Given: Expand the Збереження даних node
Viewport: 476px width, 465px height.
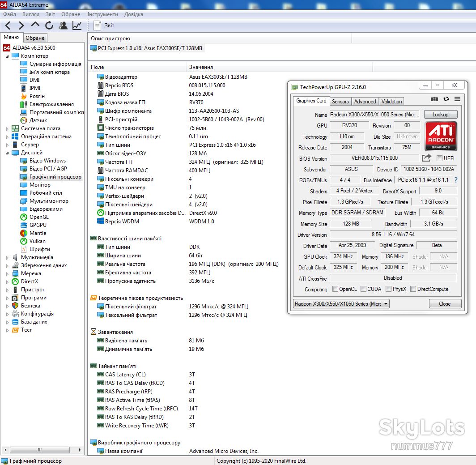Looking at the screenshot, I should (7, 265).
